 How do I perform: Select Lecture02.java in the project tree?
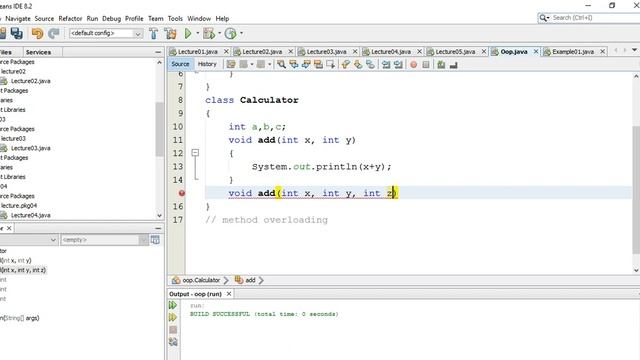[x=31, y=81]
